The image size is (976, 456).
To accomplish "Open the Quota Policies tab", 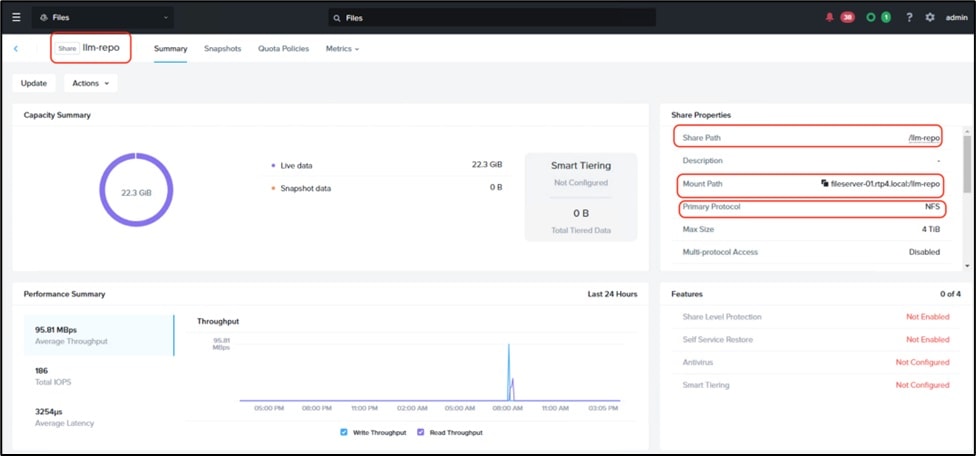I will coord(283,49).
